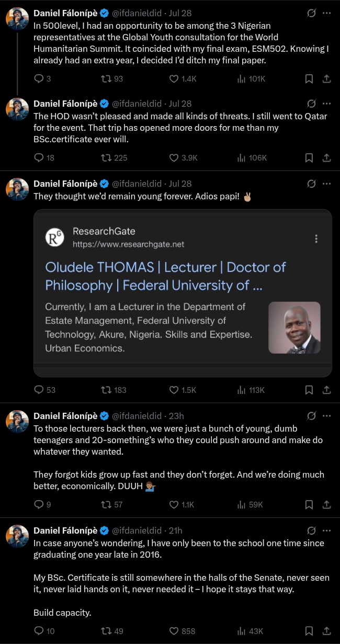Reply to the tweet with 53 replies

39,390
